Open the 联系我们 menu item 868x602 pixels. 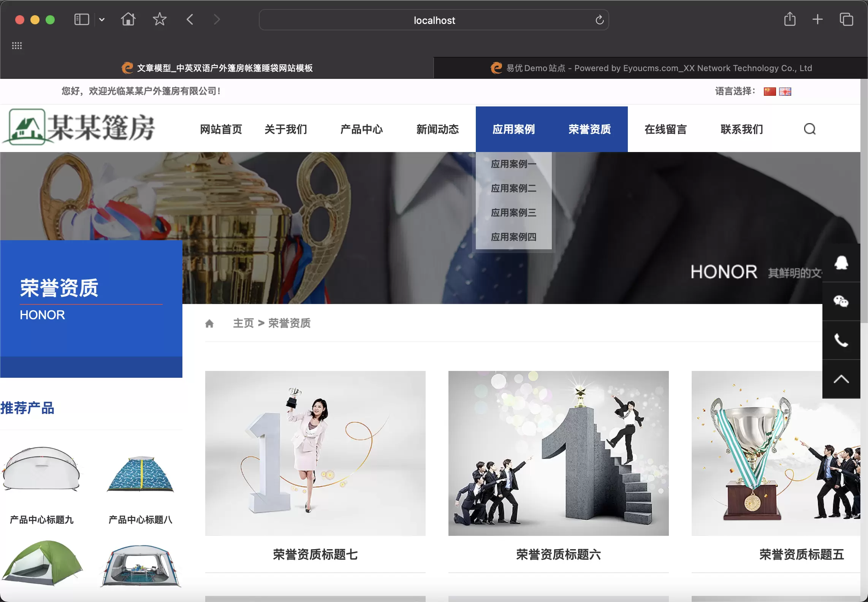coord(742,129)
